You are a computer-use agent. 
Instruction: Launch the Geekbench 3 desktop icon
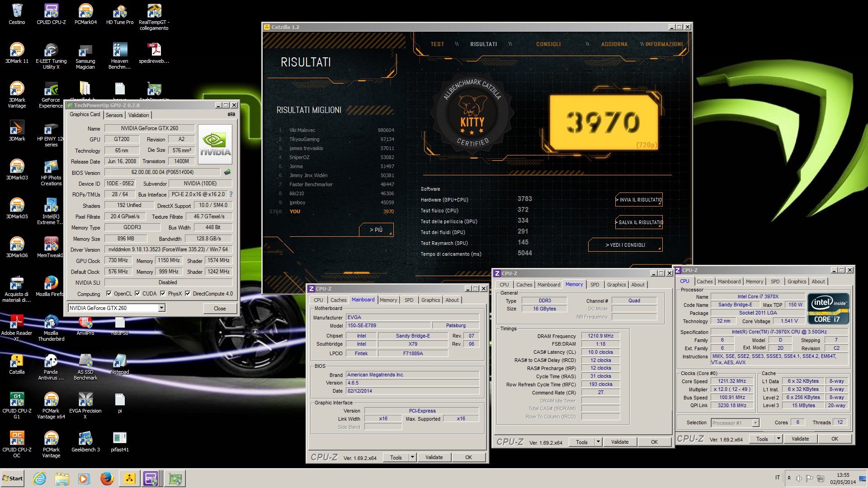pos(85,441)
